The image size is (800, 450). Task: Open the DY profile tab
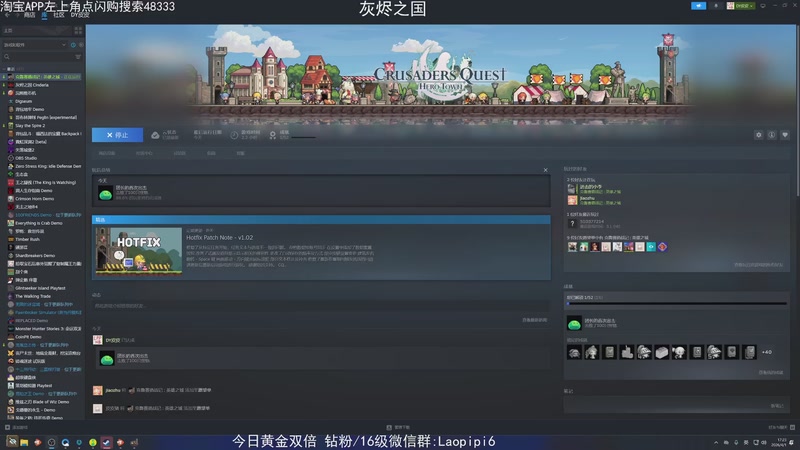pos(80,15)
